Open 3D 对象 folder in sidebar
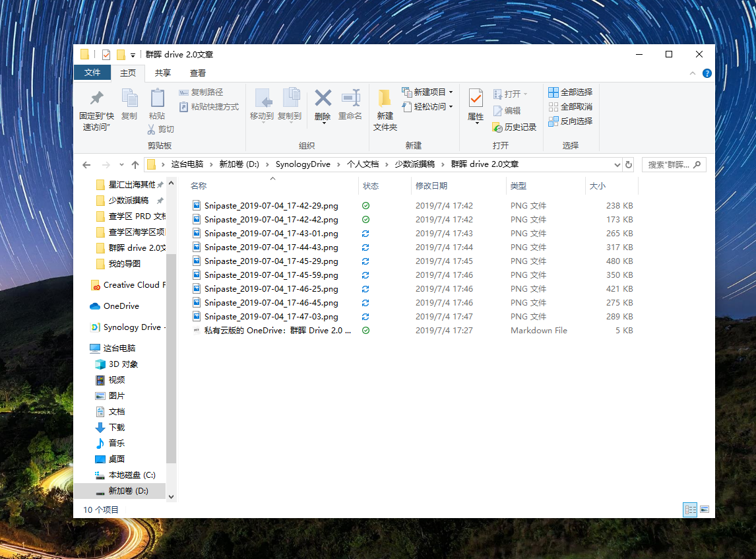The image size is (756, 559). click(x=117, y=364)
